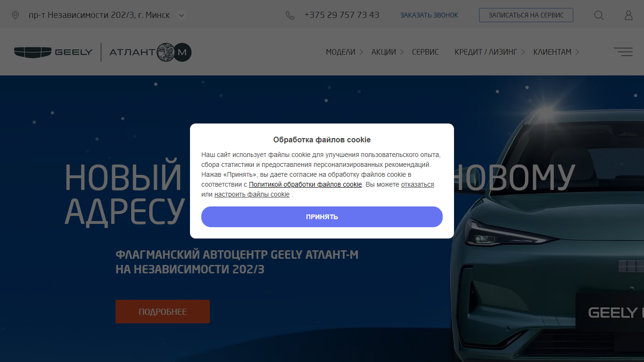Image resolution: width=644 pixels, height=362 pixels.
Task: Expand the dealership address dropdown arrow
Action: [x=181, y=15]
